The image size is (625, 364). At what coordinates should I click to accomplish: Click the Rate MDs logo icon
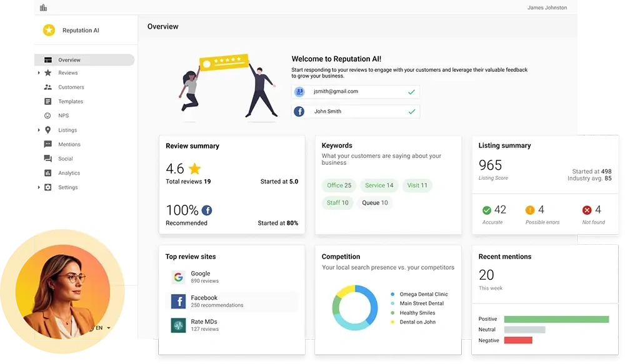178,325
